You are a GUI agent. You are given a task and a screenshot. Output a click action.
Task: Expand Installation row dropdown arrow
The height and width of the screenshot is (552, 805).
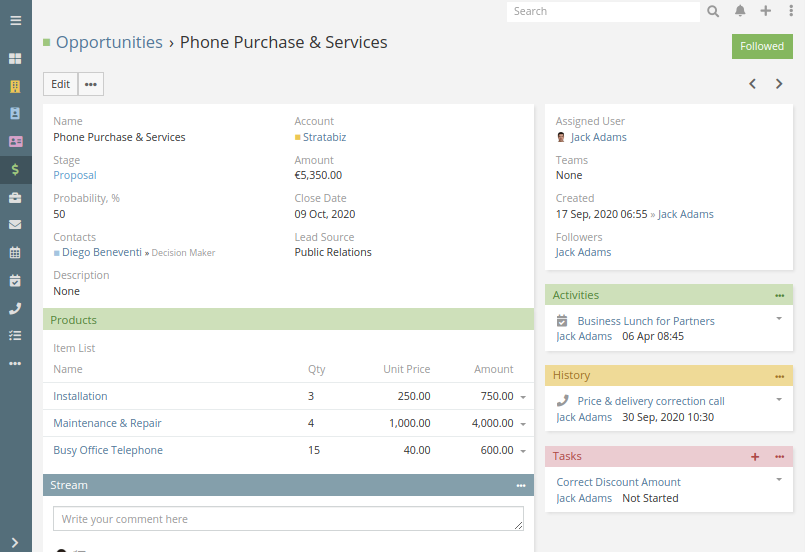point(523,397)
